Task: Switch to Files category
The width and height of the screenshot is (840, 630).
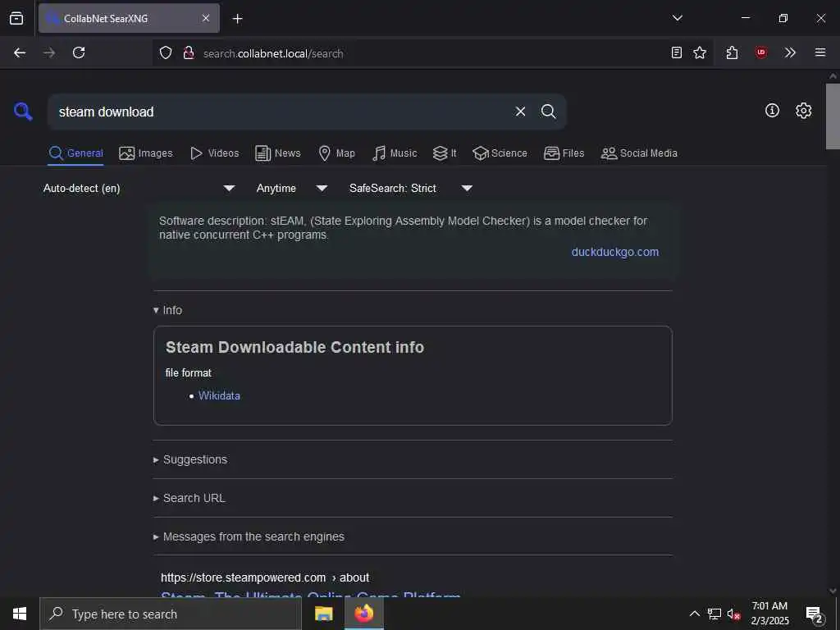Action: point(564,153)
